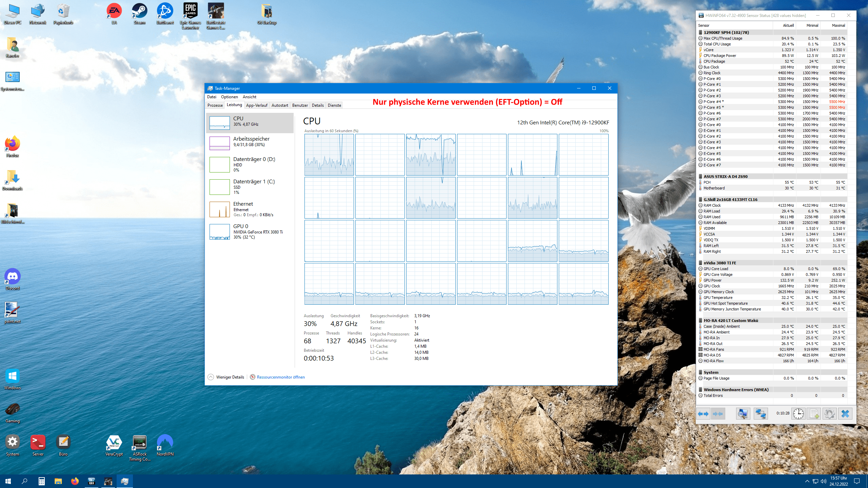The width and height of the screenshot is (868, 488).
Task: Click HWiNFO shrink columns arrows button
Action: [718, 414]
